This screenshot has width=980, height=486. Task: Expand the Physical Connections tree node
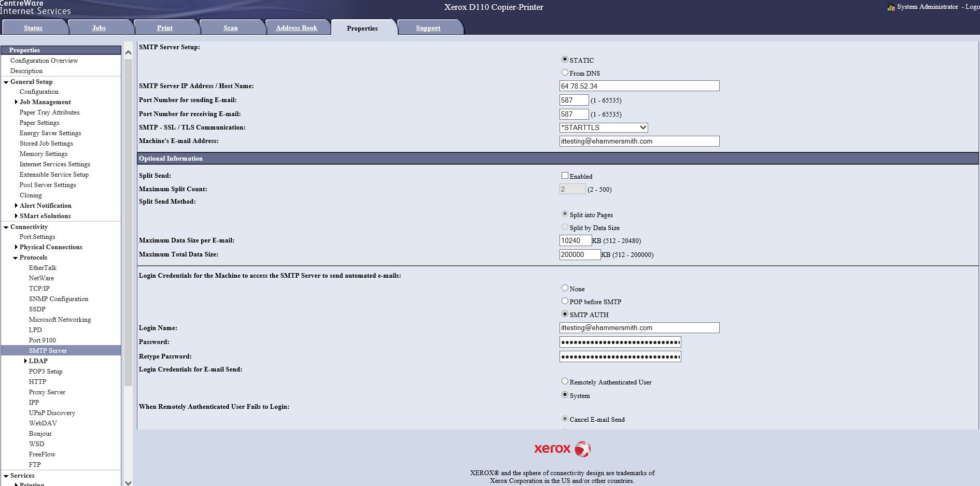(16, 247)
